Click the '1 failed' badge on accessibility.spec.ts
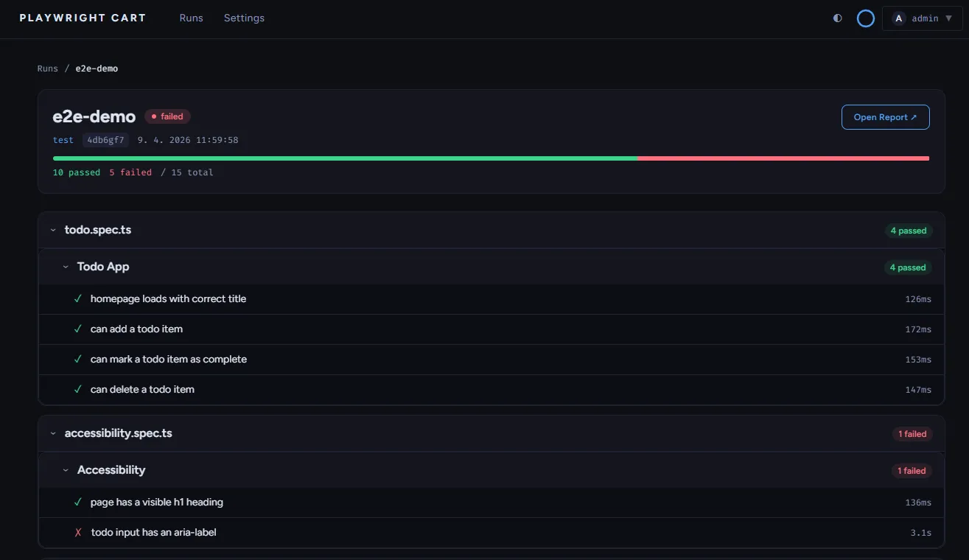 (912, 434)
